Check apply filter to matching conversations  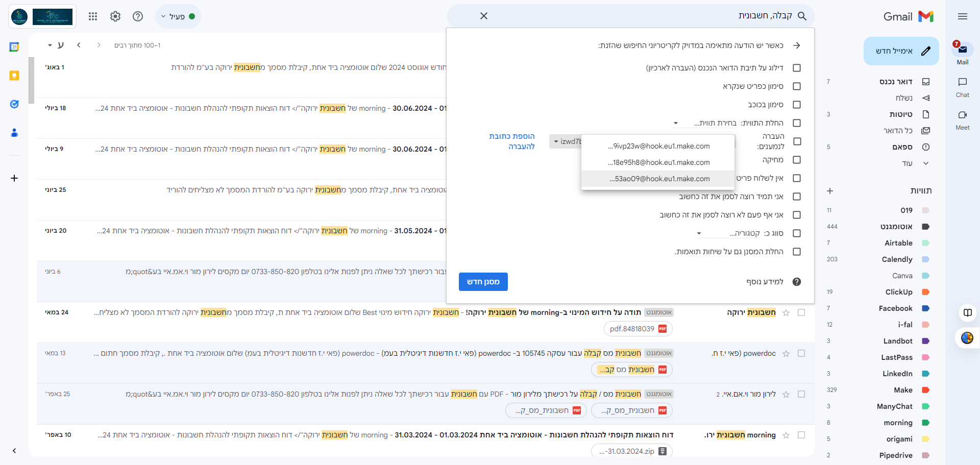click(x=797, y=252)
